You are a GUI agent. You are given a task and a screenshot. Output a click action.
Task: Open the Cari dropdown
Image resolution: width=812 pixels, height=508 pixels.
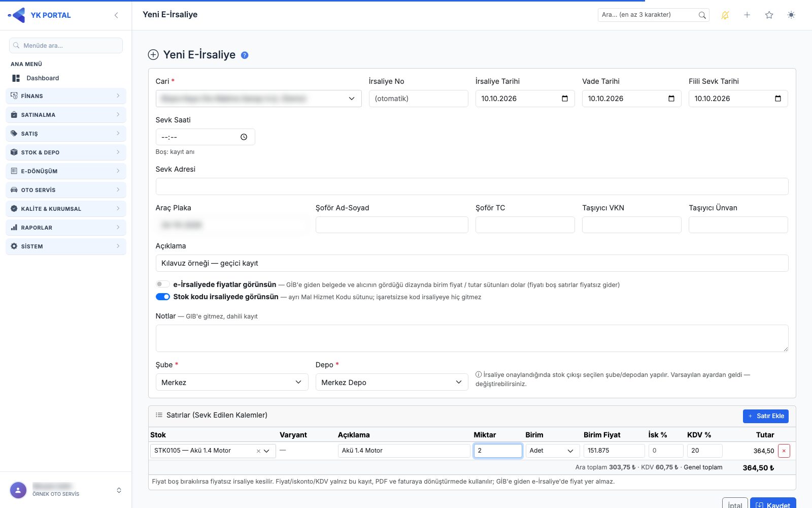click(x=258, y=99)
